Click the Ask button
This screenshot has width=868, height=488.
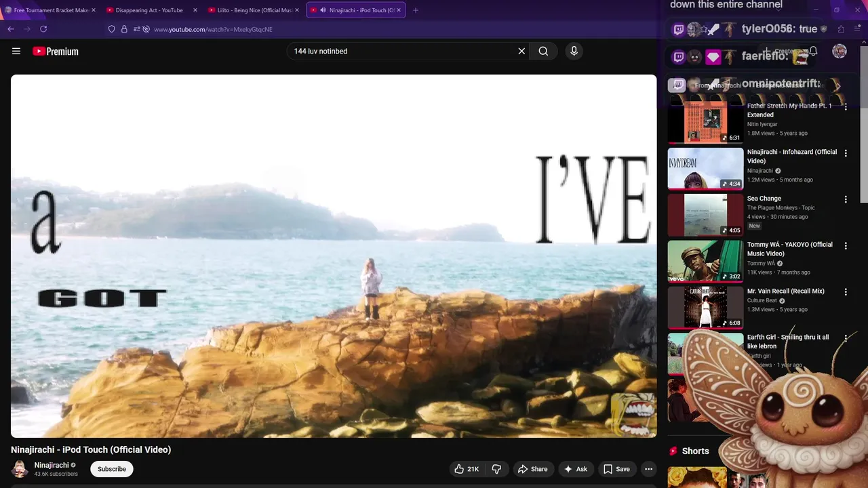coord(575,469)
